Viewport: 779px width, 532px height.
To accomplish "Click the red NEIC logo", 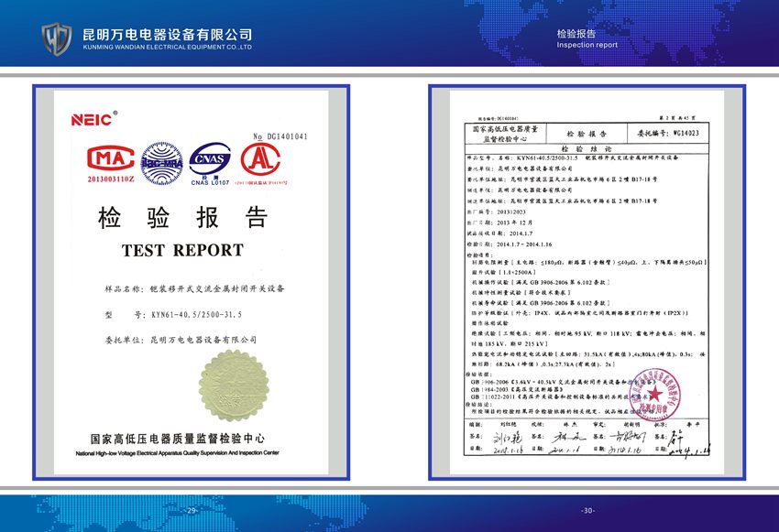I will tap(92, 120).
